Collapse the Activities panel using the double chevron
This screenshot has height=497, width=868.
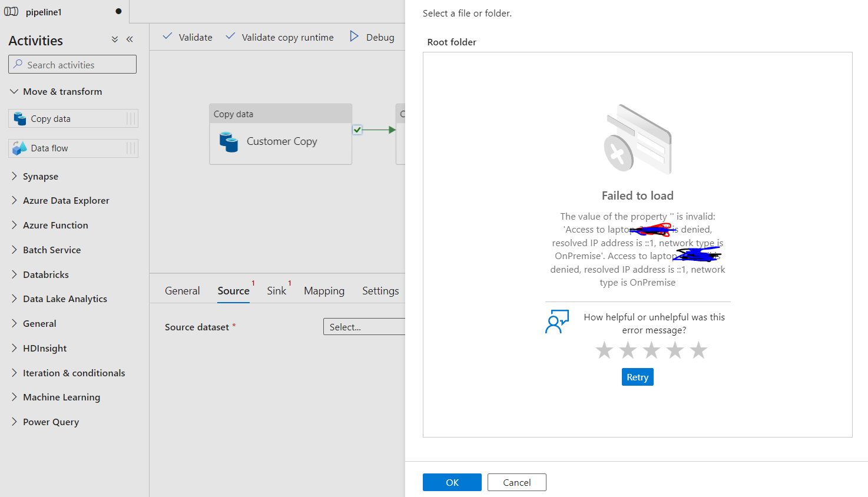[x=130, y=39]
